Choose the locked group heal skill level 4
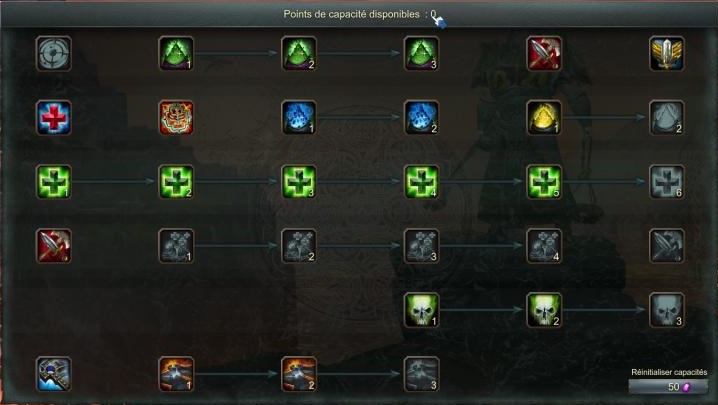 click(544, 246)
